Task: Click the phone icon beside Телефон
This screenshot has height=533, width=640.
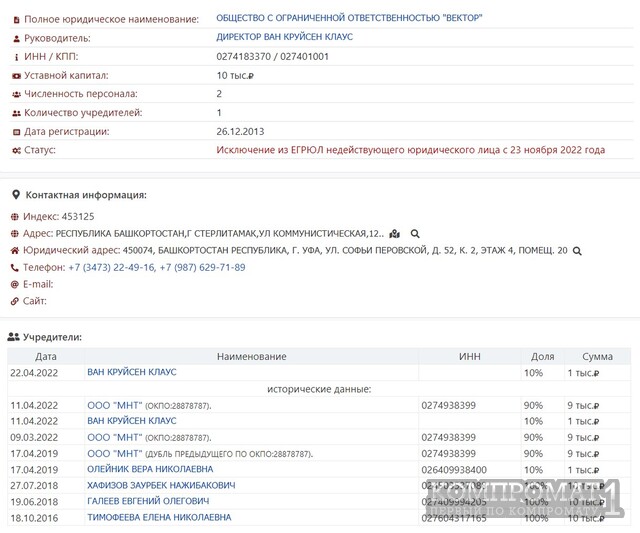Action: click(15, 268)
